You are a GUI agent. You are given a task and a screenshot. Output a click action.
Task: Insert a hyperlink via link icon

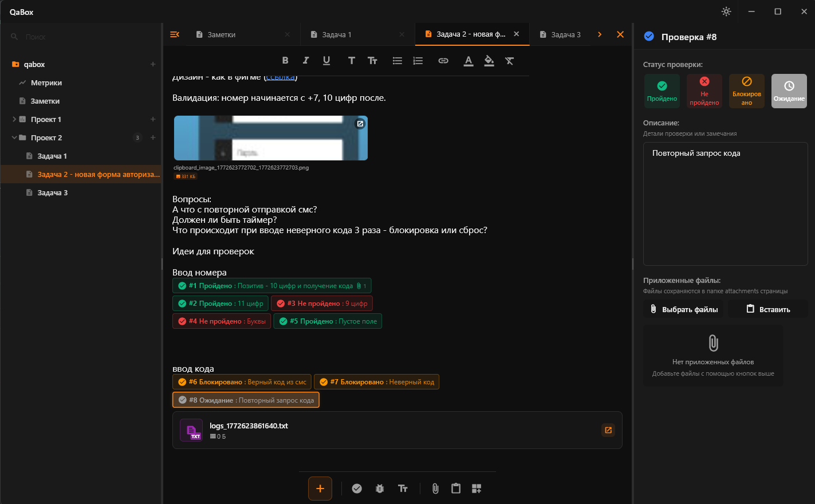[x=443, y=61]
